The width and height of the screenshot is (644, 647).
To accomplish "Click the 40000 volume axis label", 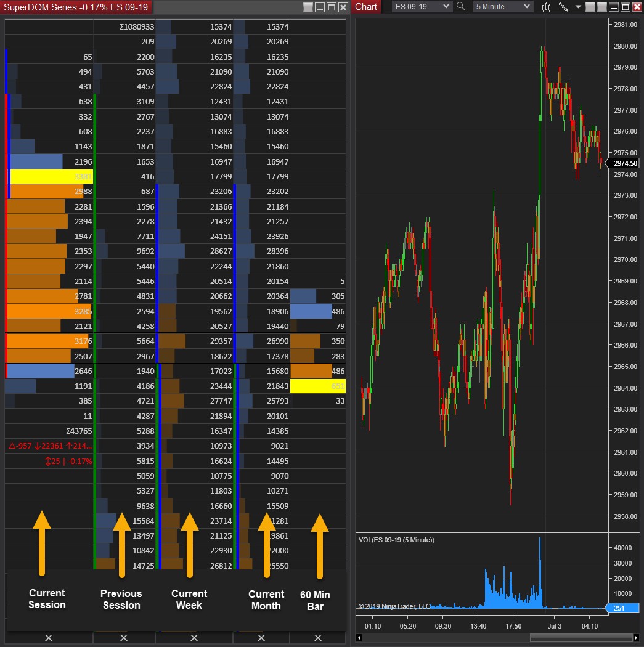I will point(623,548).
